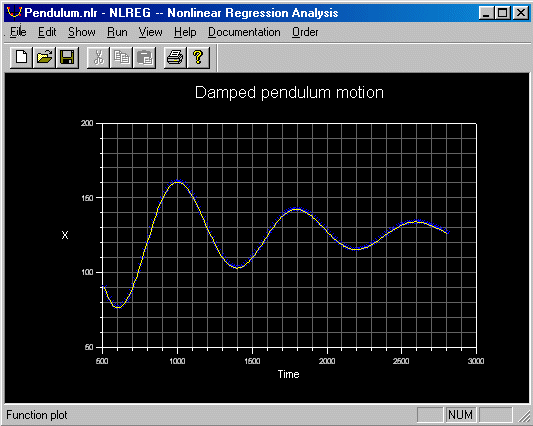Image resolution: width=533 pixels, height=426 pixels.
Task: Maximize the NLREG window
Action: [503, 13]
